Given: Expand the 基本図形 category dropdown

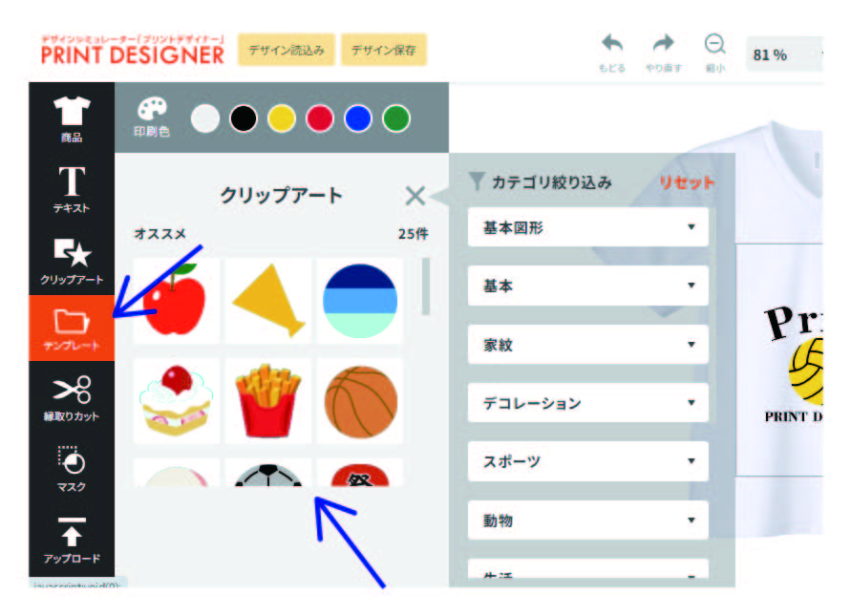Looking at the screenshot, I should (x=587, y=227).
